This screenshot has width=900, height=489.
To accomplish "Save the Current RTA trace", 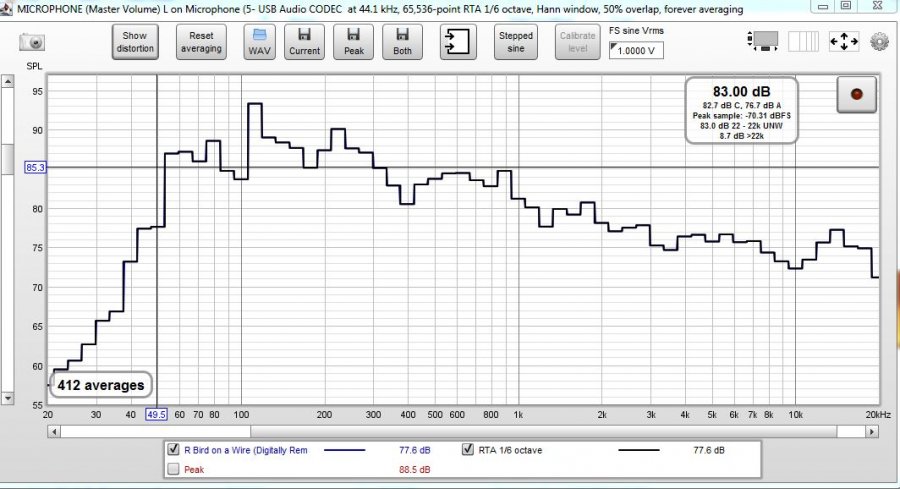I will [x=304, y=42].
